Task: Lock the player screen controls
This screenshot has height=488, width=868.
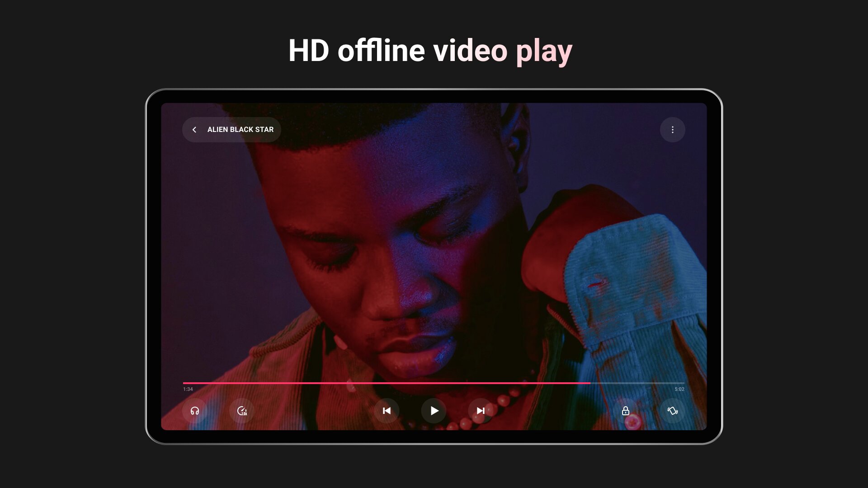Action: (626, 411)
